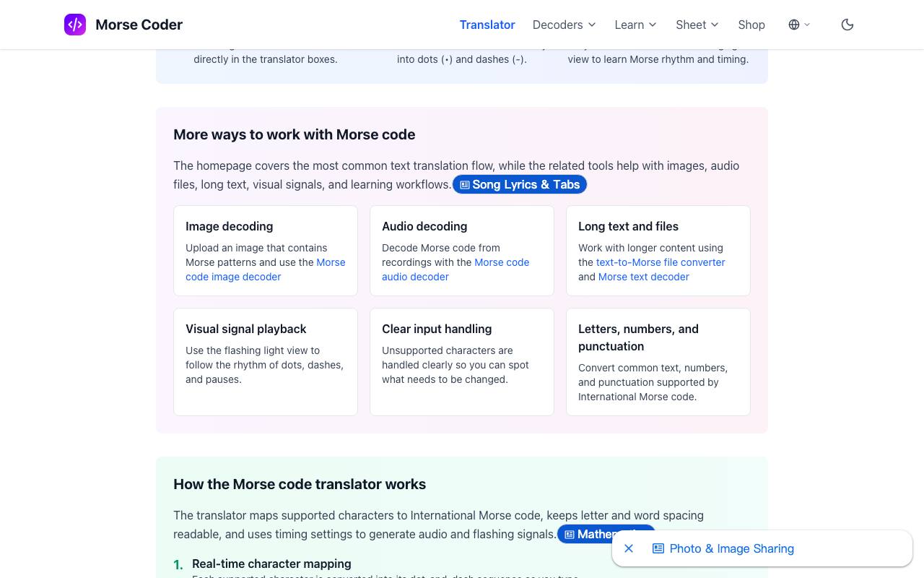Click More ways to work with Morse code heading

tap(294, 134)
